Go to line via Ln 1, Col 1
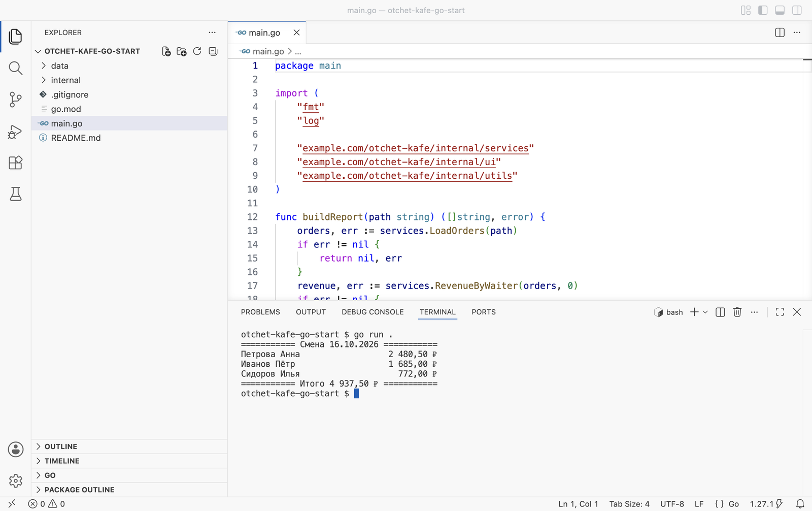The image size is (812, 511). pyautogui.click(x=578, y=504)
